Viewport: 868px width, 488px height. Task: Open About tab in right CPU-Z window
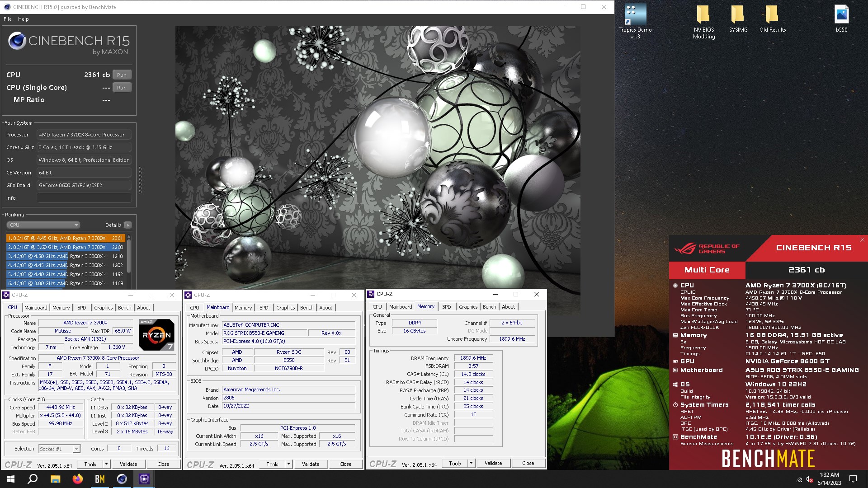click(508, 307)
